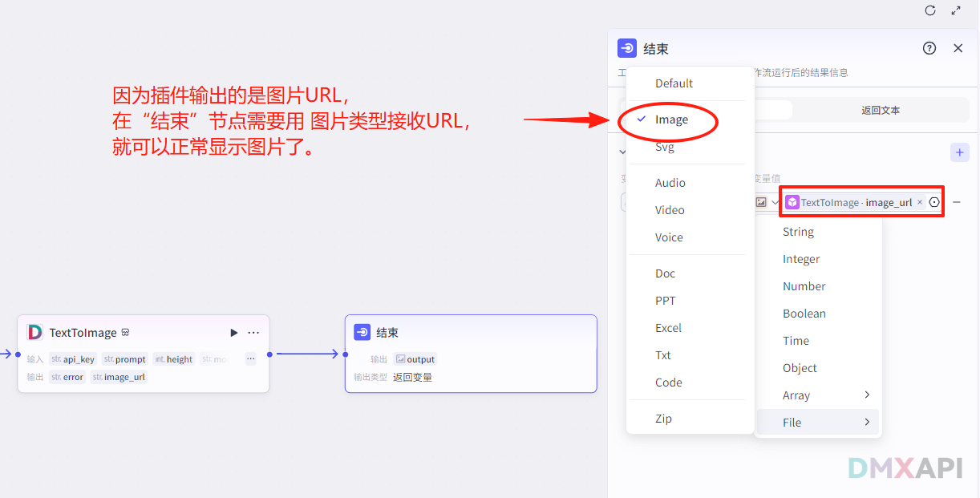
Task: Open TextToImage node more options menu
Action: point(253,332)
